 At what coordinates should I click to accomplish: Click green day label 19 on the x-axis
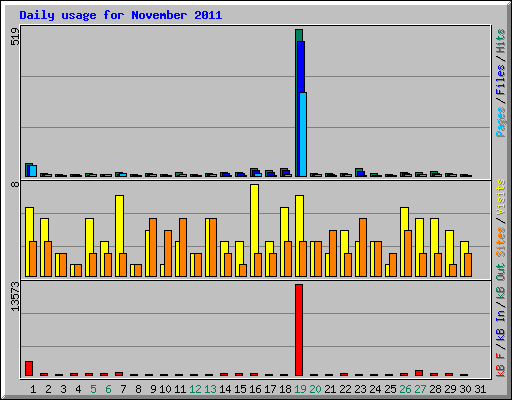tap(300, 389)
